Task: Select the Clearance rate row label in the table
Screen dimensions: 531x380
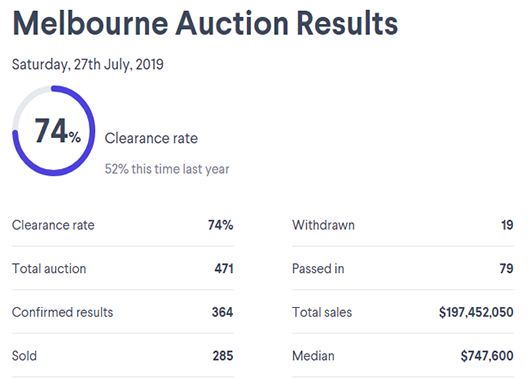Action: (53, 225)
